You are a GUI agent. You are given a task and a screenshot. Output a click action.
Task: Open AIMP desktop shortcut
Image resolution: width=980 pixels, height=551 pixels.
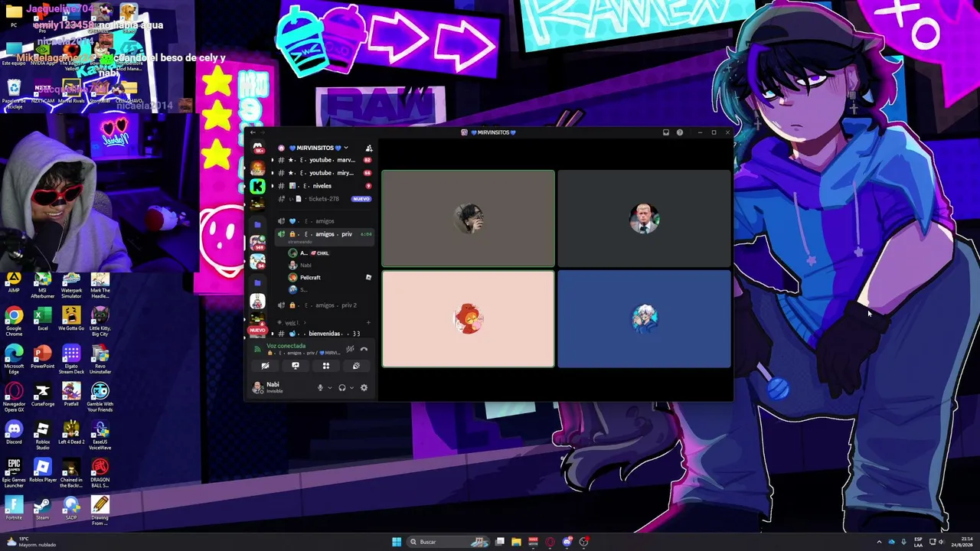click(x=14, y=283)
